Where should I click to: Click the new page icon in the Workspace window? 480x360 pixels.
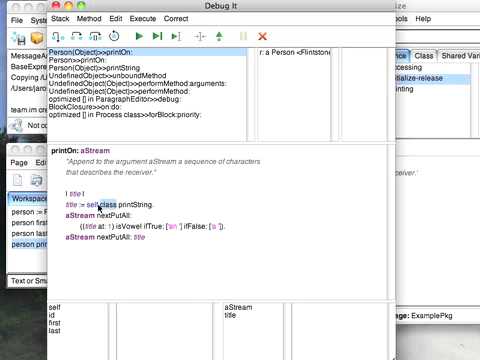[x=18, y=180]
